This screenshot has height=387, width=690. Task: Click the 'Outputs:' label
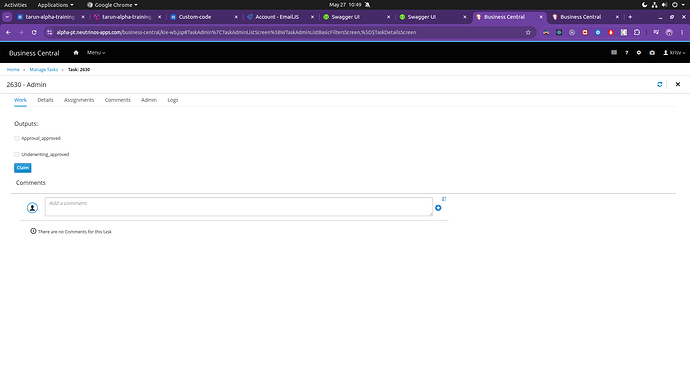[x=26, y=124]
